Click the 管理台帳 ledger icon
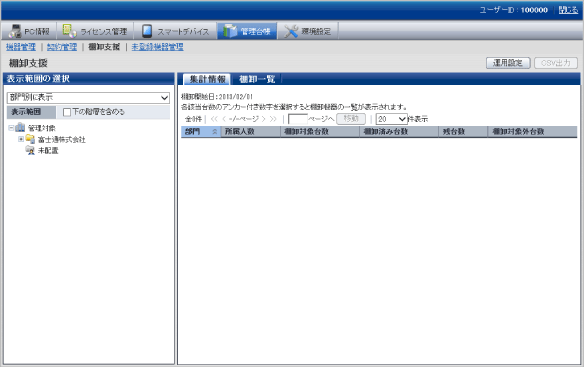584x367 pixels. [x=230, y=31]
